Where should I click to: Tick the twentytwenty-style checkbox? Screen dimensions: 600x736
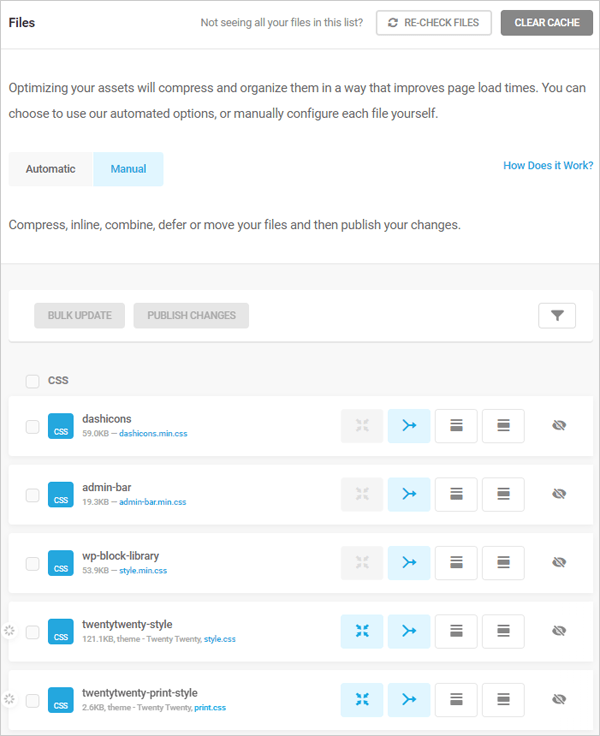(33, 632)
